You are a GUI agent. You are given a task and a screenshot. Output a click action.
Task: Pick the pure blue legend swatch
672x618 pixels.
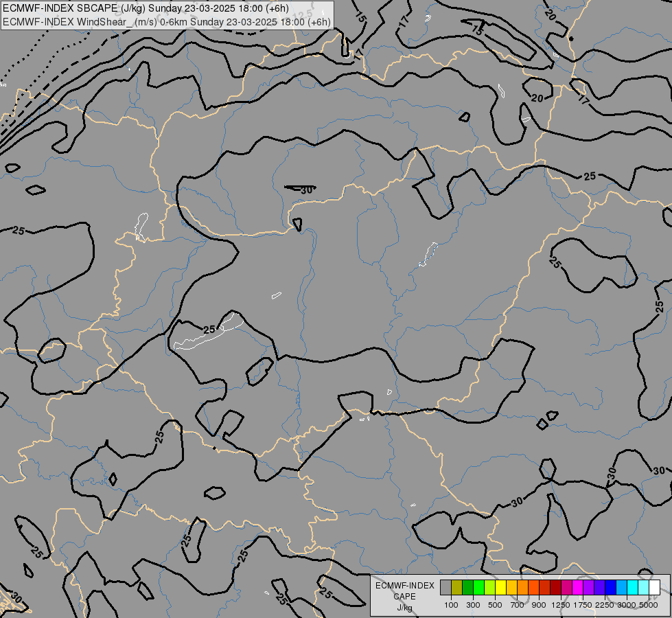(x=610, y=588)
